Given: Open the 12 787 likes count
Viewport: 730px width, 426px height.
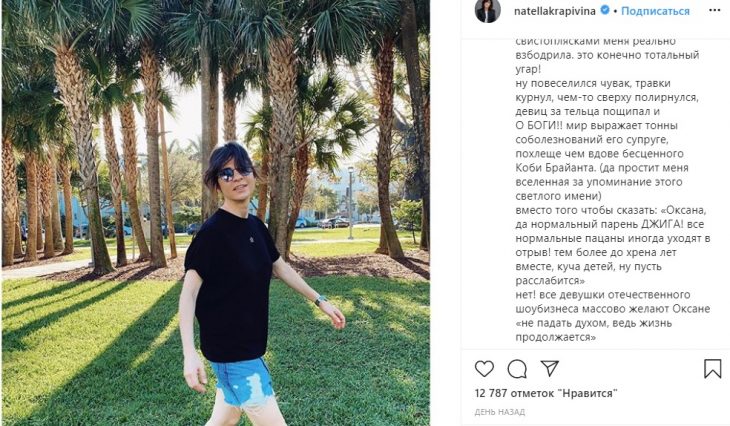Looking at the screenshot, I should click(x=546, y=393).
